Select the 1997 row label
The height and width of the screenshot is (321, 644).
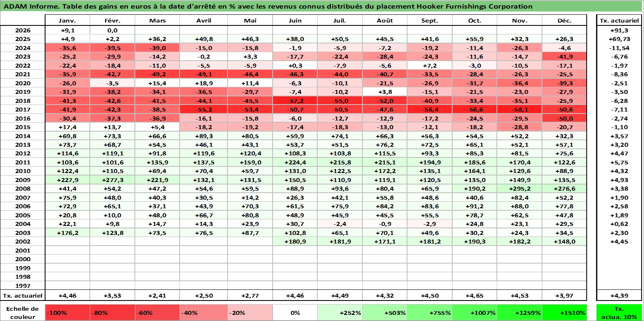pos(23,286)
